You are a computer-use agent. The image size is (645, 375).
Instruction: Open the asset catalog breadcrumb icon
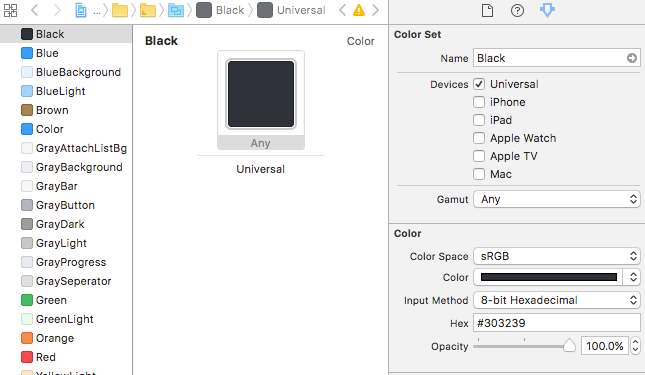coord(176,10)
